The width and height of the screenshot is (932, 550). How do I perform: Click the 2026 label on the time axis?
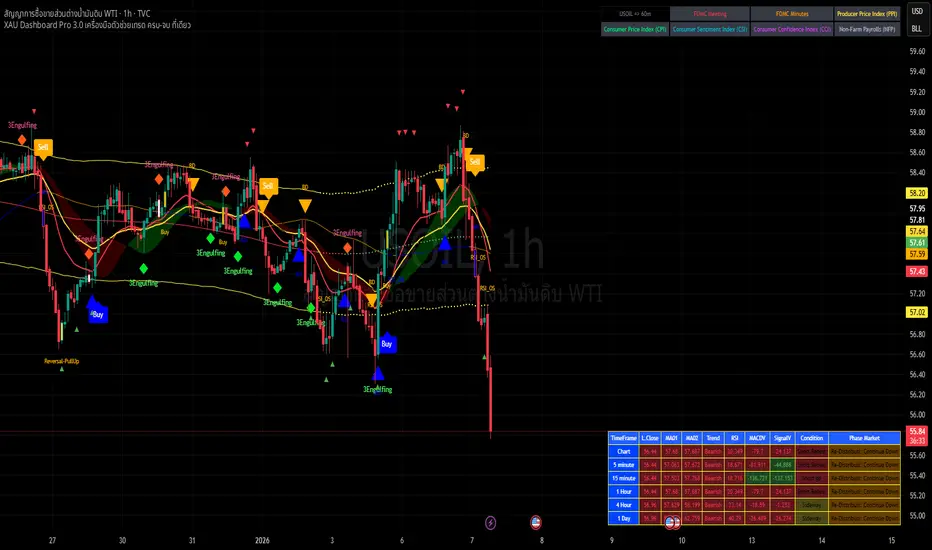(x=262, y=540)
